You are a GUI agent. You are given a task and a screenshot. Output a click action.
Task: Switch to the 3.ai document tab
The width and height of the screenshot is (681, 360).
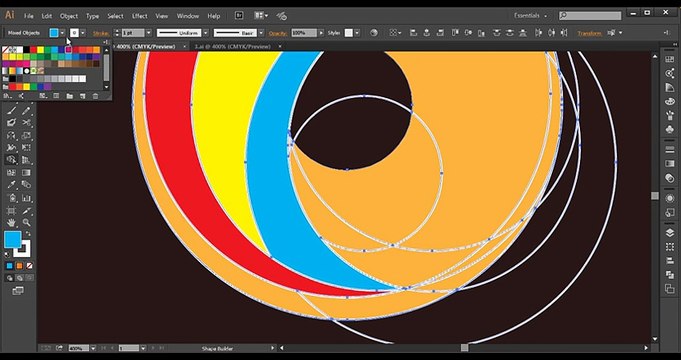232,46
